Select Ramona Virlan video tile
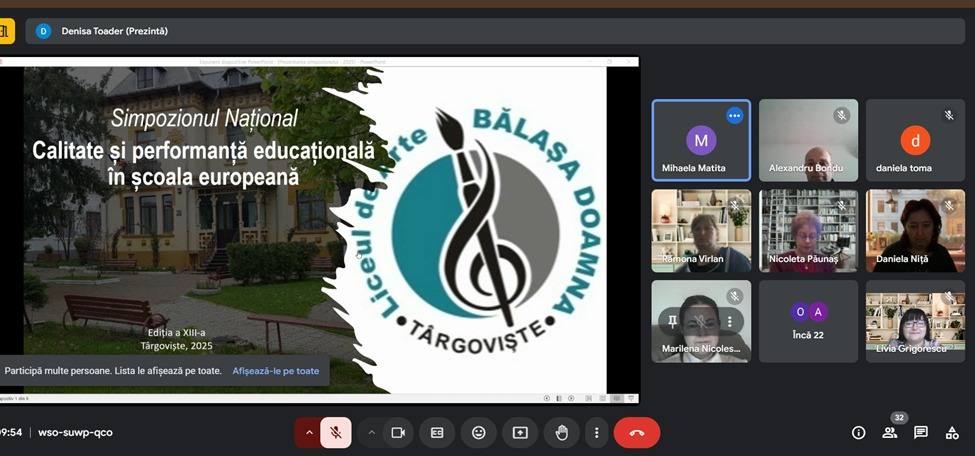The width and height of the screenshot is (975, 456). (701, 231)
